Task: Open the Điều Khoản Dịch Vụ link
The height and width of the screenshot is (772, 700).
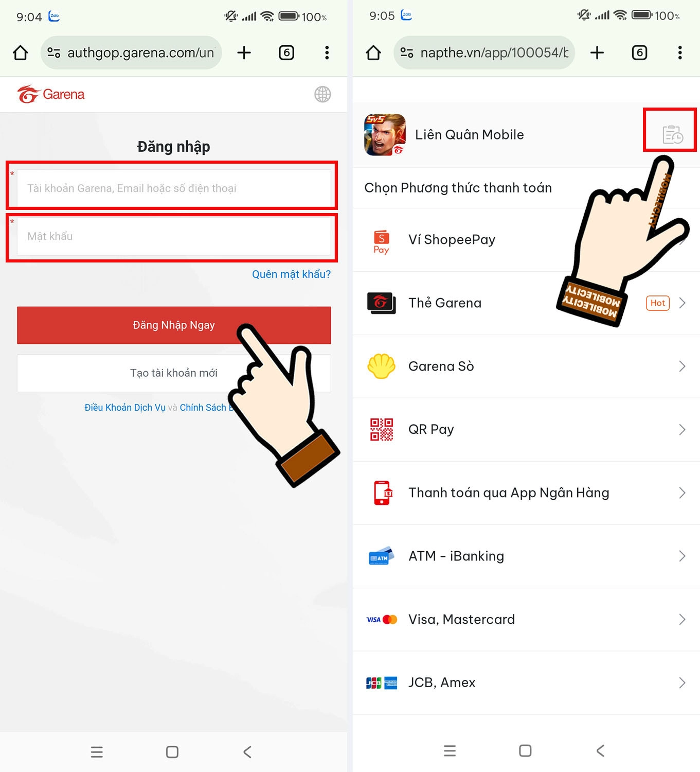Action: [125, 408]
